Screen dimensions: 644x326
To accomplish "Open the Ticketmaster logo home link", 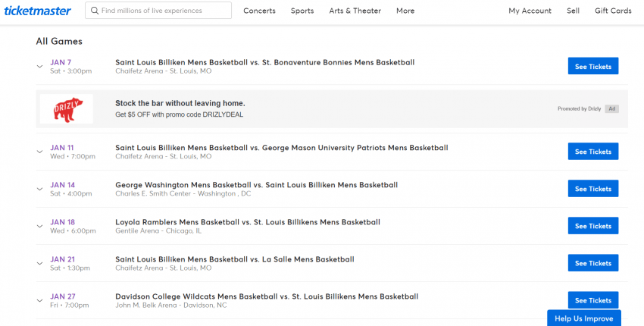I will coord(37,11).
